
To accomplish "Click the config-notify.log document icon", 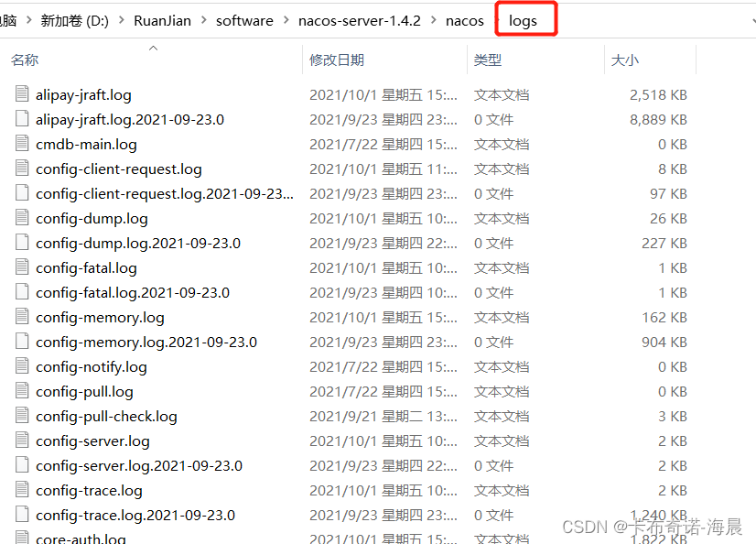I will pyautogui.click(x=20, y=366).
